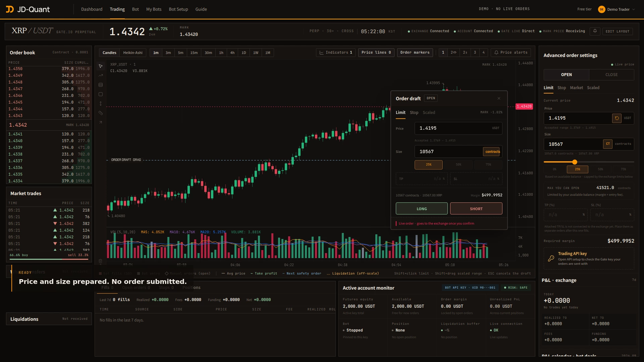Reset price with the orange refresh icon

[x=617, y=118]
